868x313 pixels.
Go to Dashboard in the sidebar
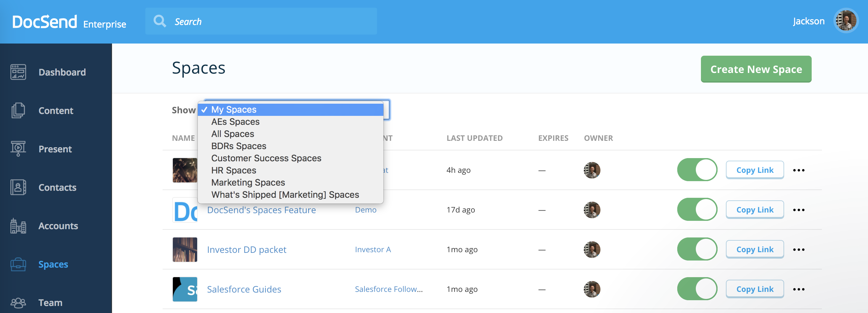62,72
